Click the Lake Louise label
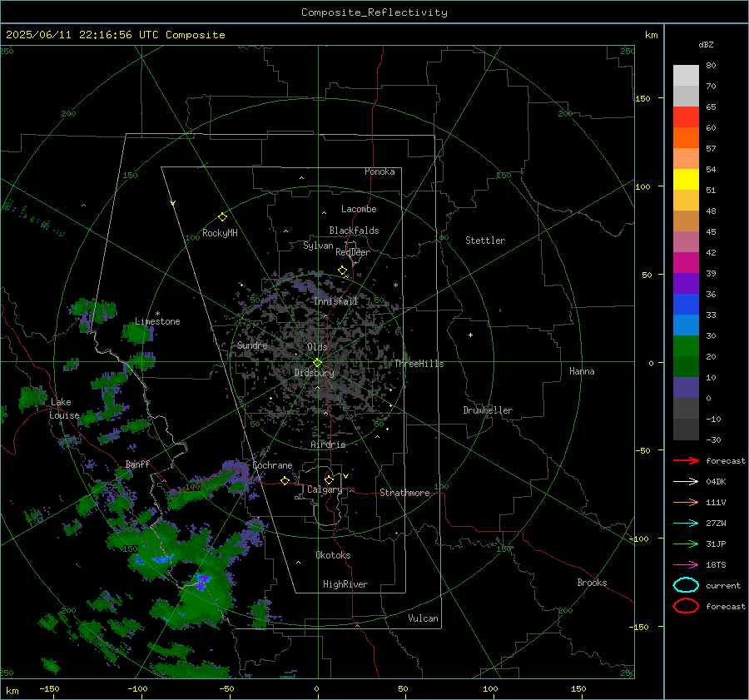Screen dimensions: 749x700 (x=64, y=409)
